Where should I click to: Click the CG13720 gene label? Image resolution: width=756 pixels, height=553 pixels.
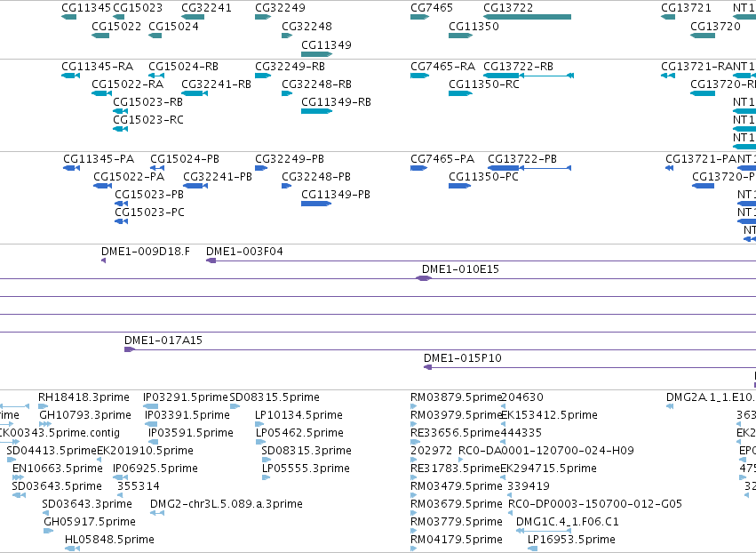715,27
